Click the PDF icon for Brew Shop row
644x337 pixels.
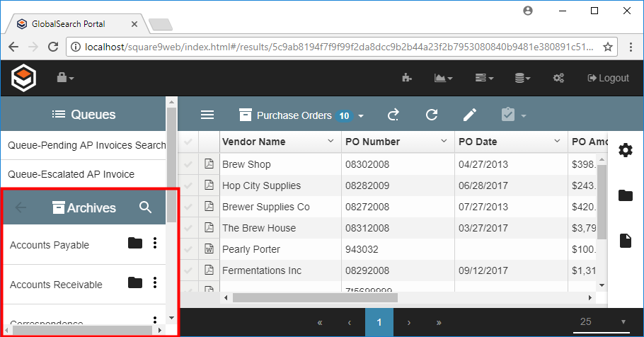(x=209, y=164)
